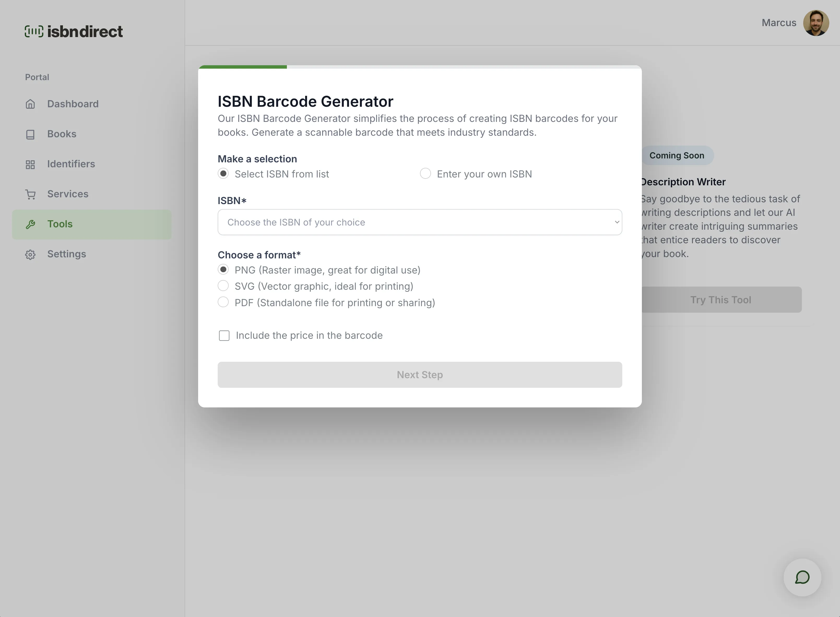Image resolution: width=840 pixels, height=617 pixels.
Task: Open the Settings menu entry
Action: point(67,254)
